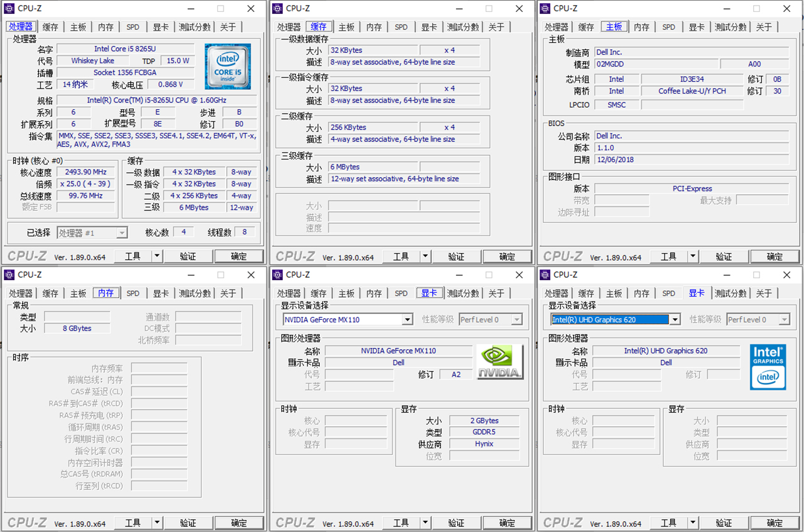Open 工具 dropdown arrow in memory (内存) window
The height and width of the screenshot is (532, 804).
(157, 523)
